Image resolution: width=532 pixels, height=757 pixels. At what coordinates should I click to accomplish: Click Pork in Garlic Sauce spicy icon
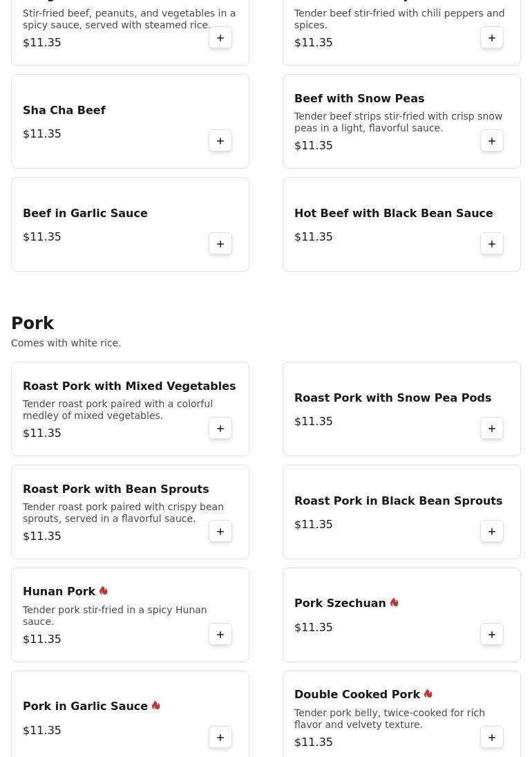156,706
